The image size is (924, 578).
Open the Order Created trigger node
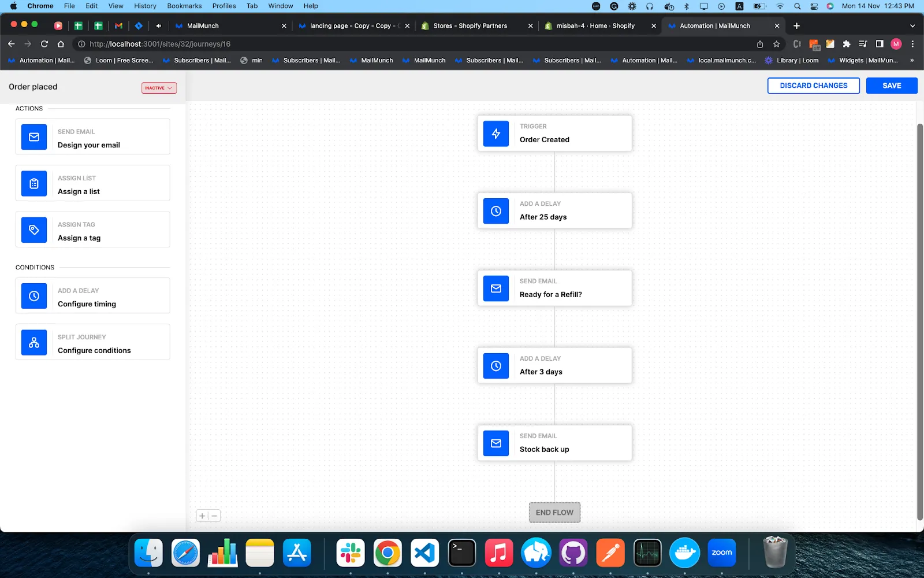(x=554, y=134)
